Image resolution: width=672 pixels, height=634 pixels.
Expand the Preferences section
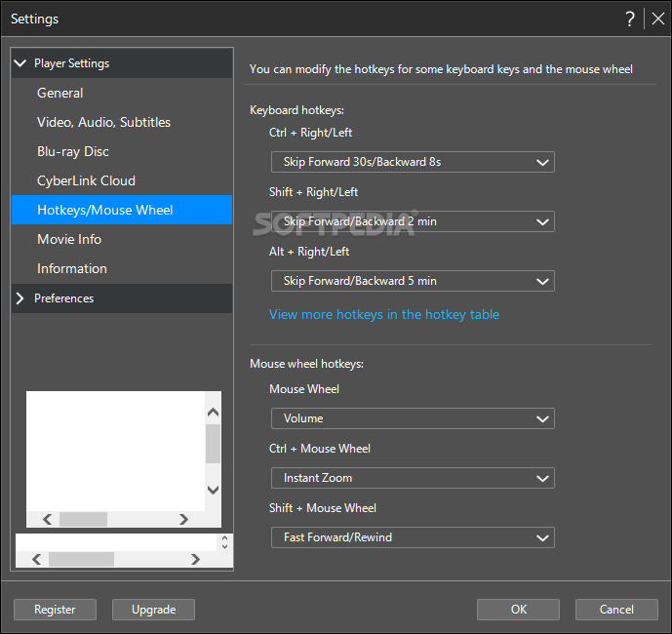[20, 298]
